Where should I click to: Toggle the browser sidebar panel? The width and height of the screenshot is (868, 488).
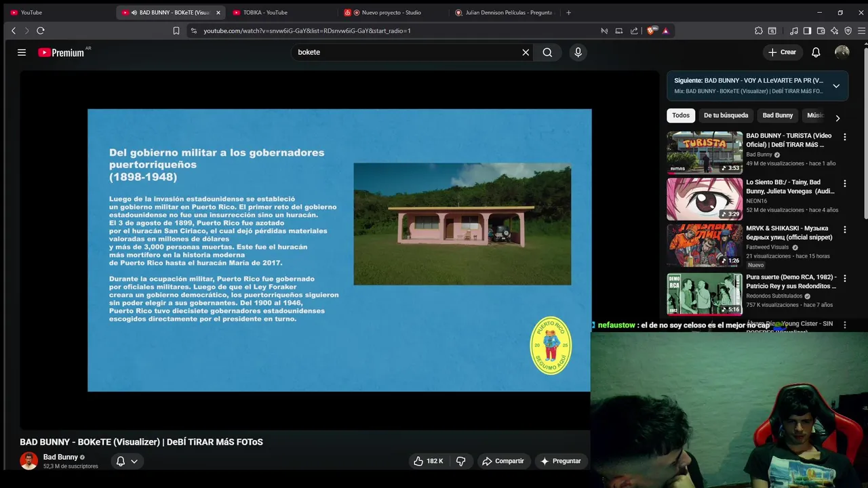click(x=807, y=30)
